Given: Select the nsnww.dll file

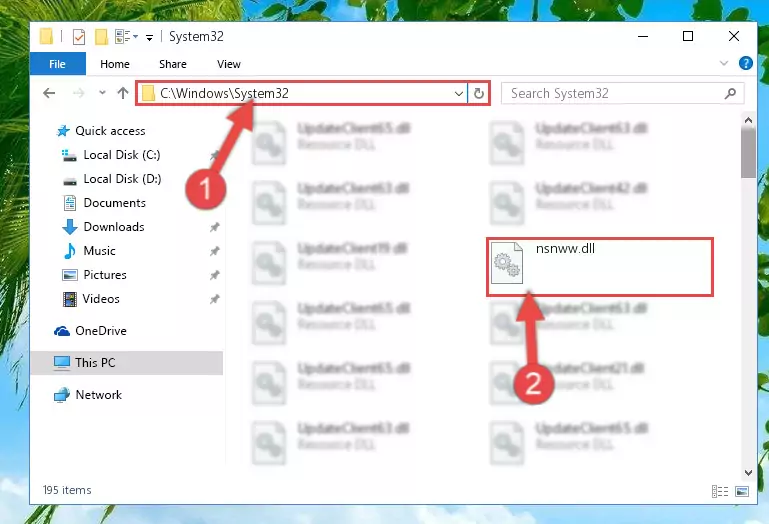Looking at the screenshot, I should (x=599, y=267).
